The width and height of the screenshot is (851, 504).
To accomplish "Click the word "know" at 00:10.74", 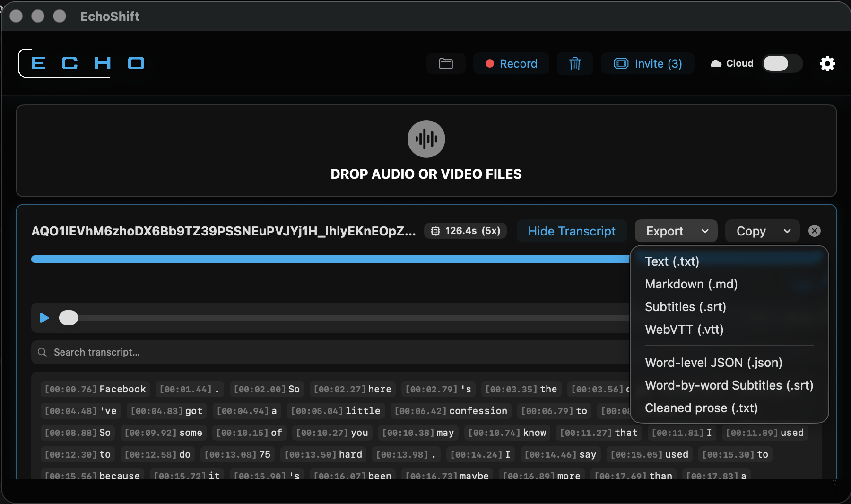I will pos(507,433).
